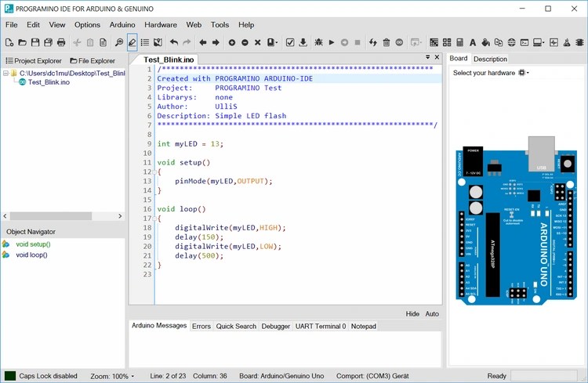Open the checkered grid tool icon
The image size is (588, 383).
[434, 42]
